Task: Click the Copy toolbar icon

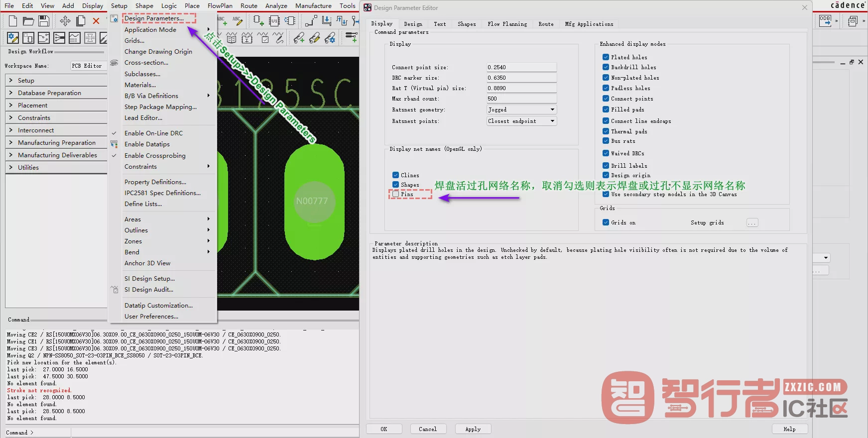Action: pos(81,21)
